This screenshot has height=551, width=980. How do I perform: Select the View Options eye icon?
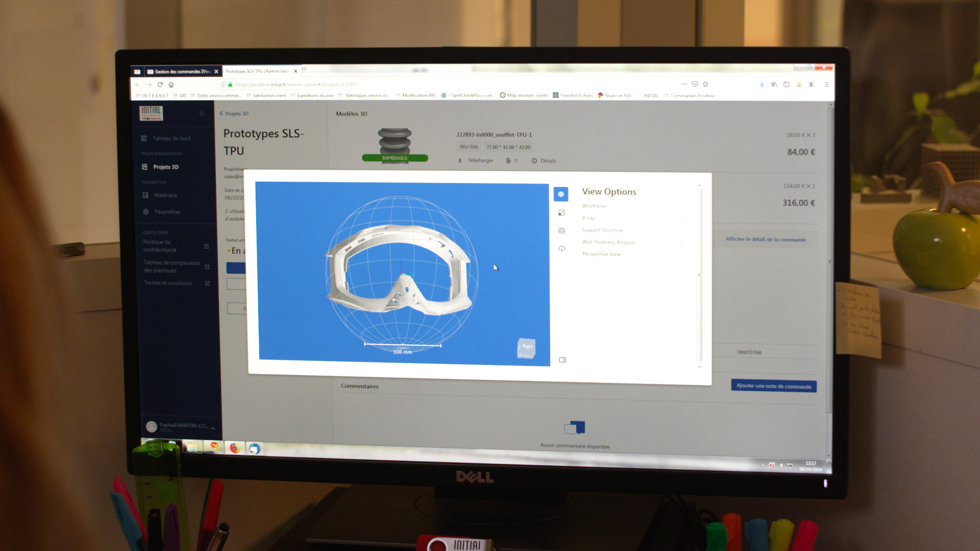[561, 194]
